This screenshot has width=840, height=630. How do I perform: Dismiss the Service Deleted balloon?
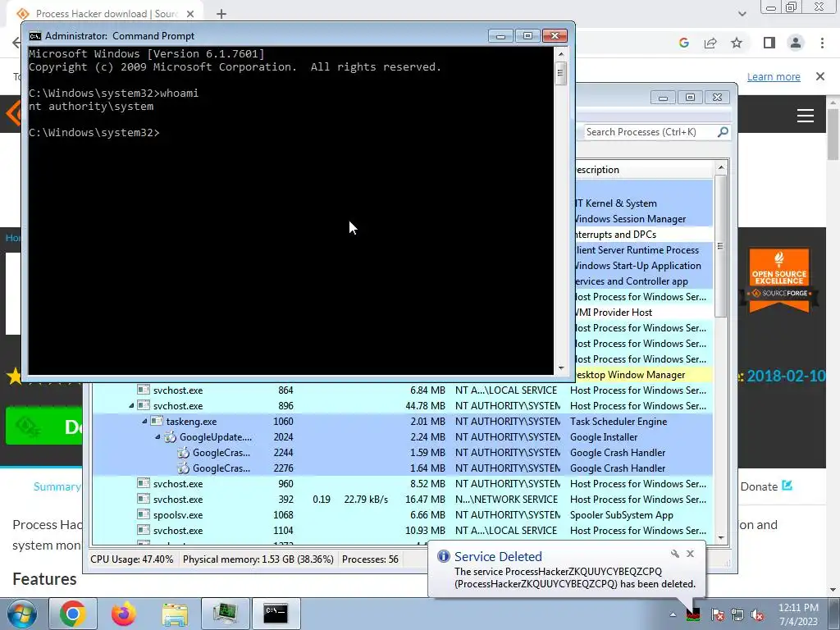[x=690, y=554]
